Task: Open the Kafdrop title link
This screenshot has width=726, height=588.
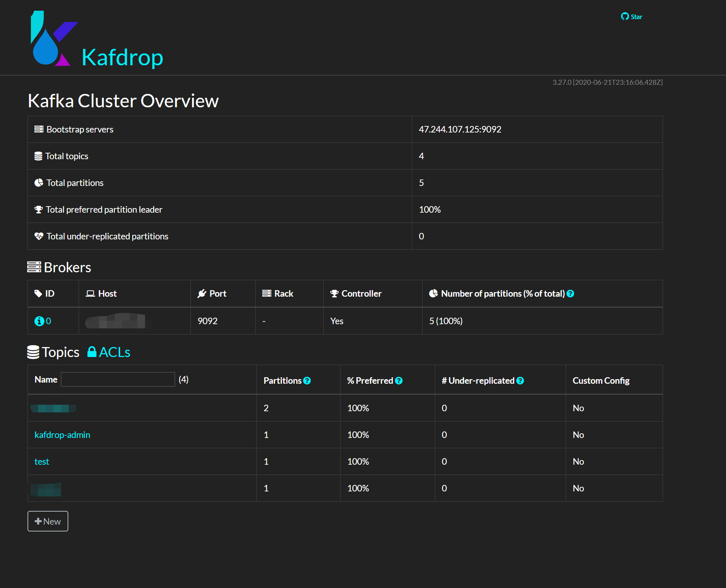Action: point(122,57)
